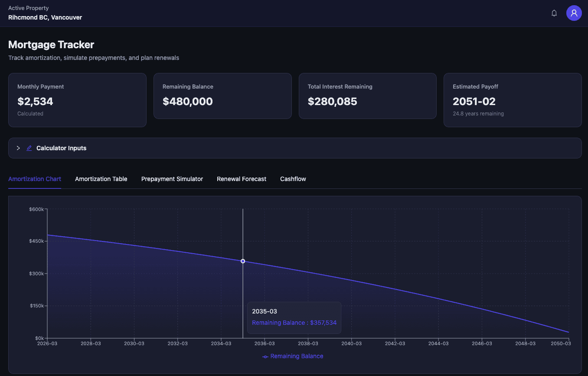Open the notifications bell
Viewport: 588px width, 376px height.
click(554, 13)
